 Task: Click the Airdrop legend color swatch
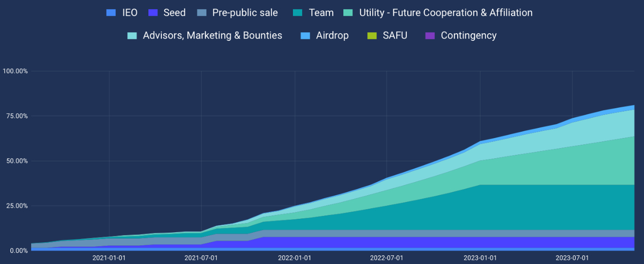point(306,35)
